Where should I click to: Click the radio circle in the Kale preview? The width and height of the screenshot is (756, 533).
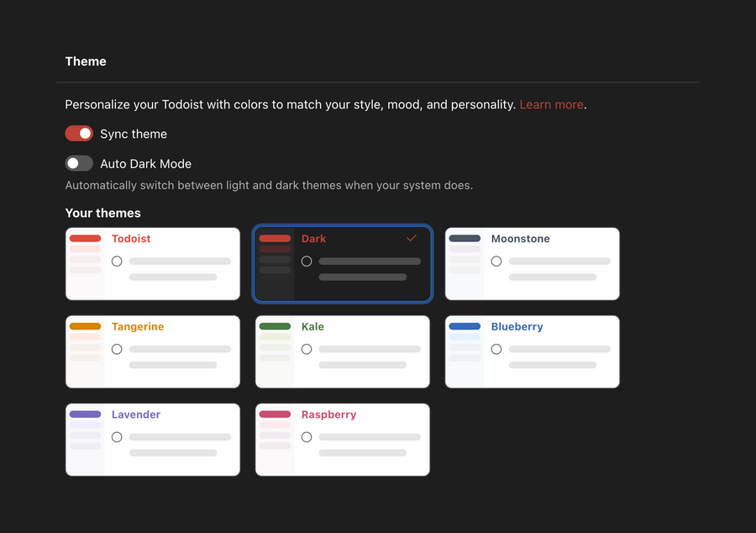point(307,349)
